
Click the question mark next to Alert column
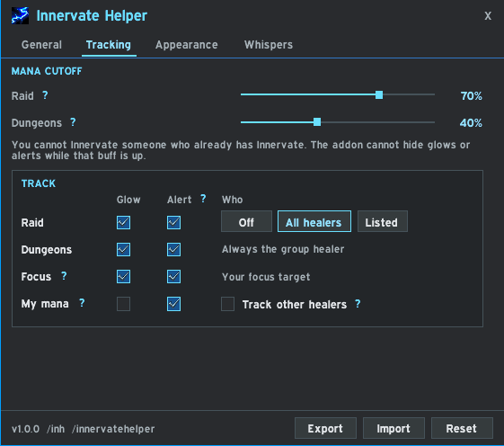pyautogui.click(x=203, y=198)
